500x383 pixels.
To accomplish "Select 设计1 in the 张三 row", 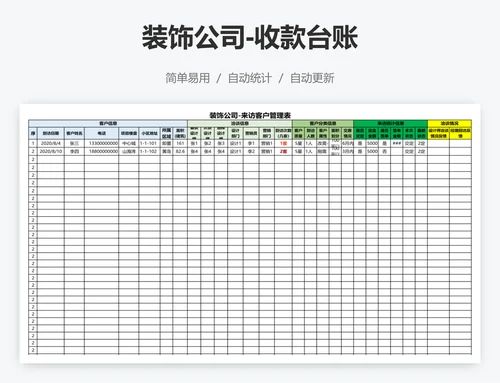I will [235, 143].
